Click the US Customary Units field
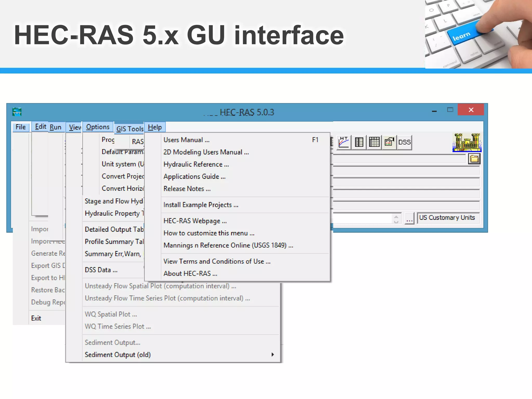 [448, 218]
